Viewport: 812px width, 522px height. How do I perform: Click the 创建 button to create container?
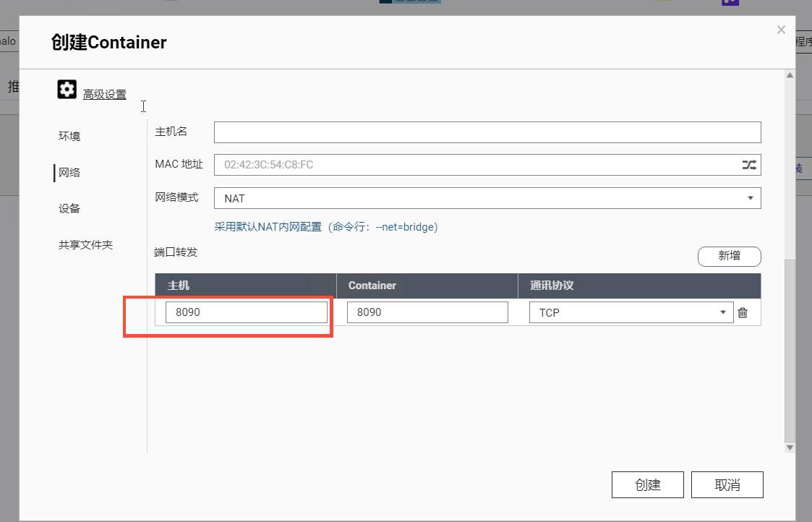[647, 484]
